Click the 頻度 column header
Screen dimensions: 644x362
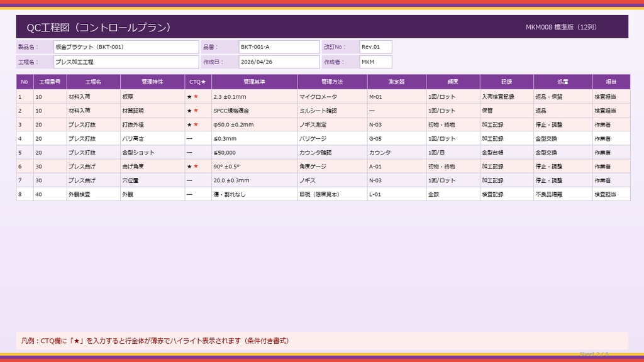pos(453,82)
